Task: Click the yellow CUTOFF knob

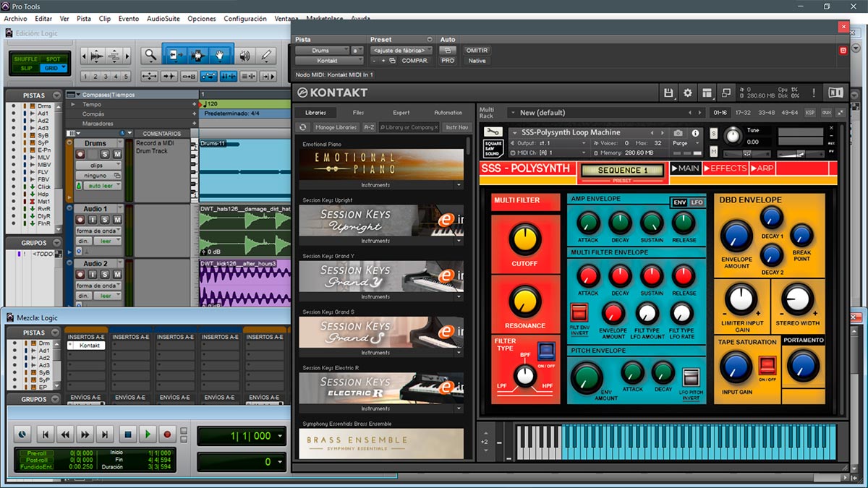Action: tap(524, 239)
